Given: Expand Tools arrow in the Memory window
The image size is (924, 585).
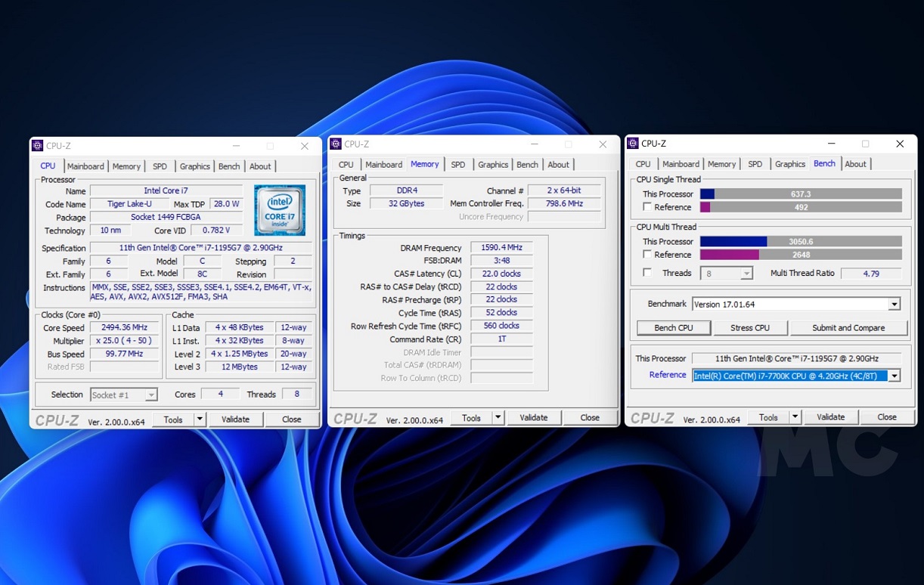Looking at the screenshot, I should 498,417.
